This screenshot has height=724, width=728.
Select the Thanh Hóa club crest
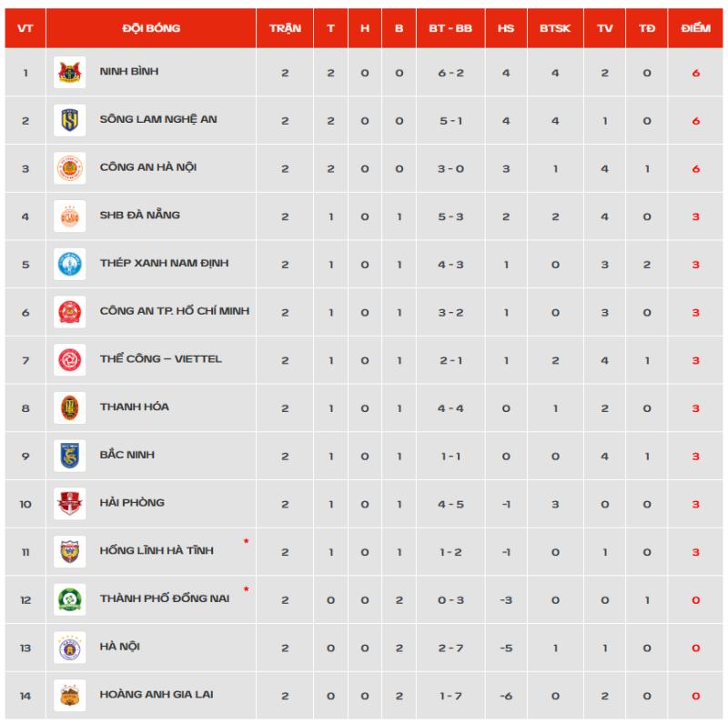pos(70,408)
